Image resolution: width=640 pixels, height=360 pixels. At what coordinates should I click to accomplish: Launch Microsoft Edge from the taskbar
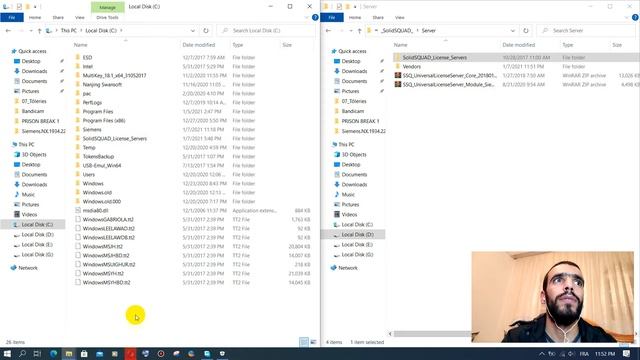(53, 354)
